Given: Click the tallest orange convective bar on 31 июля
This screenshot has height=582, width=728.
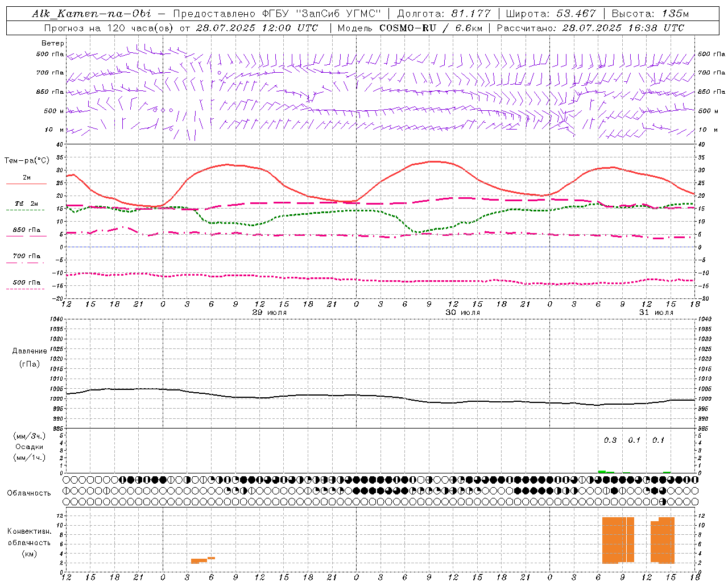Looking at the screenshot, I should point(618,540).
